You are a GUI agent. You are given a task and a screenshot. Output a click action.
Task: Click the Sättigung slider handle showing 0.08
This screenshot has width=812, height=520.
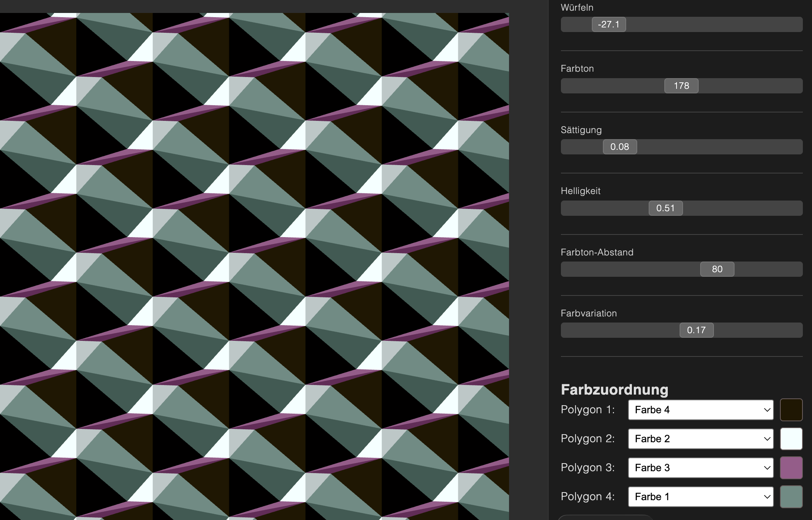pos(620,147)
